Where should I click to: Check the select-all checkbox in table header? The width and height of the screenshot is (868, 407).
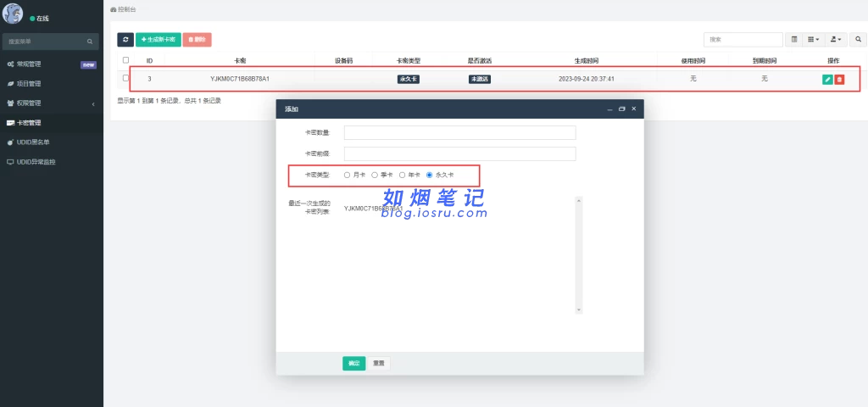point(125,60)
